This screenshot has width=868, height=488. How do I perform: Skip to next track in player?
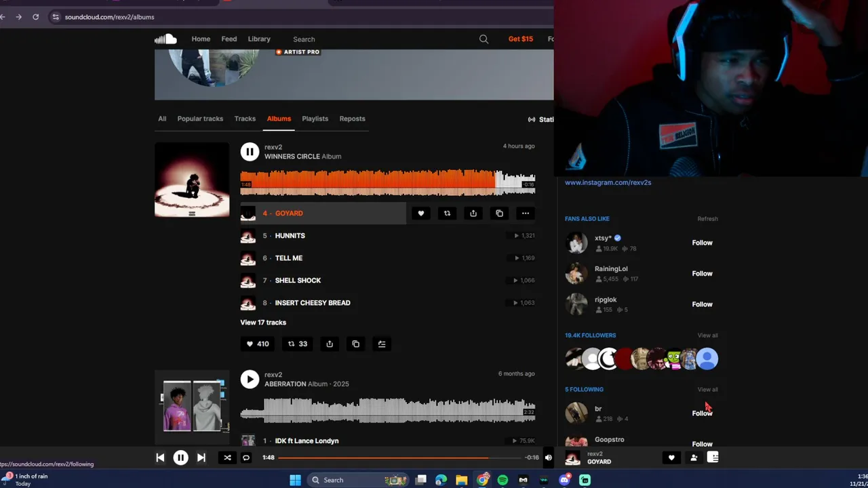pyautogui.click(x=201, y=457)
